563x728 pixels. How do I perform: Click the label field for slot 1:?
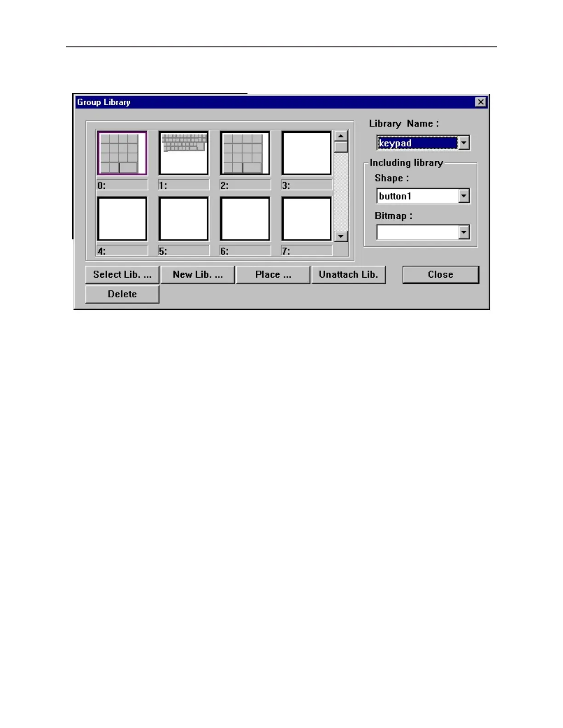pos(184,185)
